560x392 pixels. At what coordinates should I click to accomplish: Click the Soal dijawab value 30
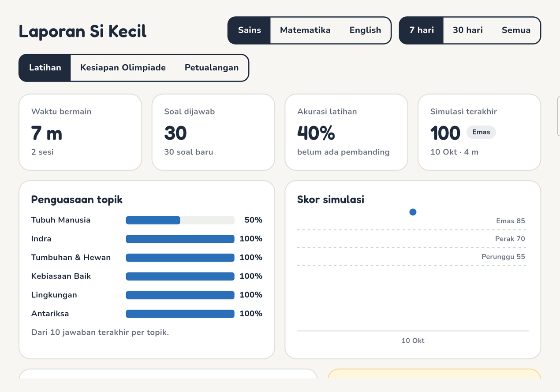pos(175,133)
